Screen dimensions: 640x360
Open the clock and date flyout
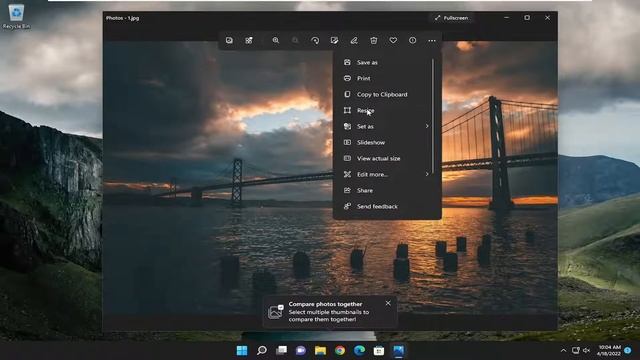point(609,351)
